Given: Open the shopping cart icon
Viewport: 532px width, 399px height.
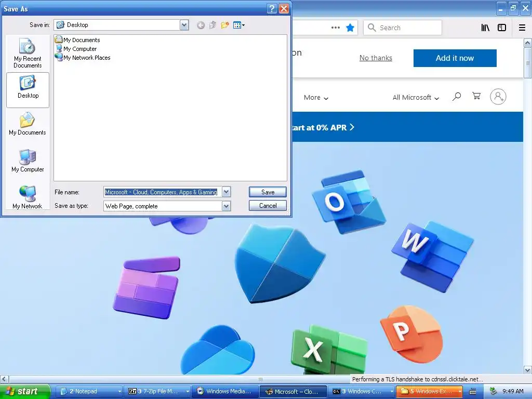Looking at the screenshot, I should click(x=476, y=96).
